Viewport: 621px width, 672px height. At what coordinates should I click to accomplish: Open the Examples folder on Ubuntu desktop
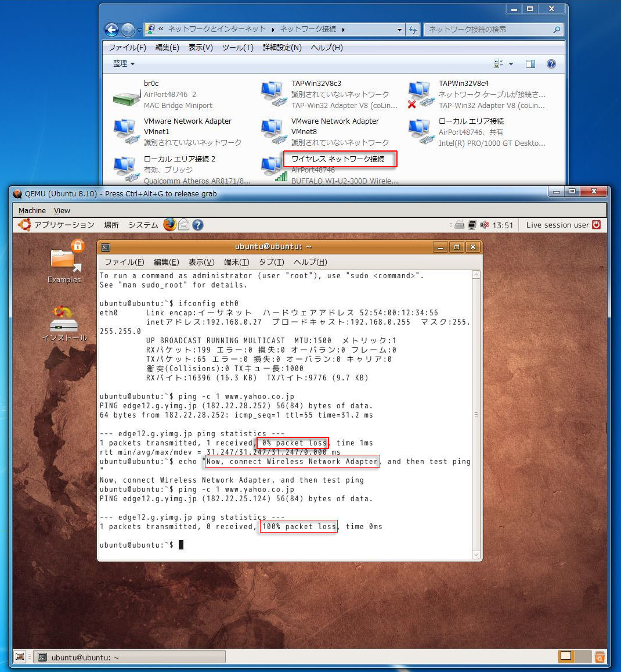65,262
